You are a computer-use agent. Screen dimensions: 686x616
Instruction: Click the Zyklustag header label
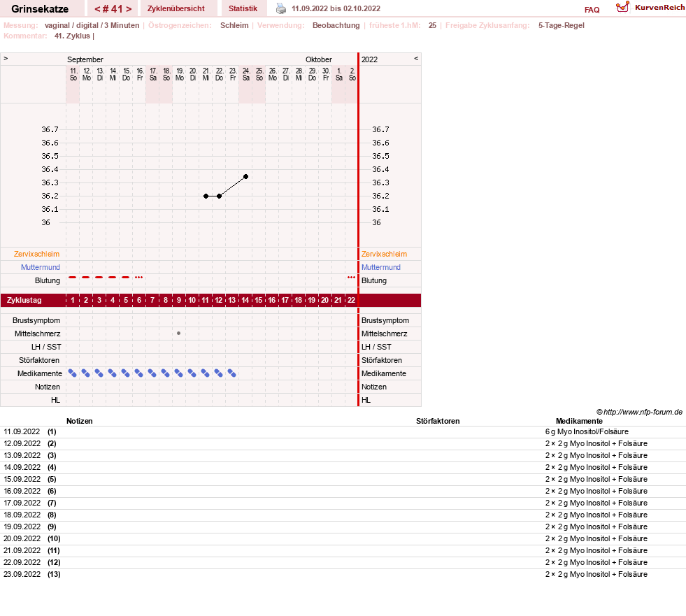pos(24,300)
